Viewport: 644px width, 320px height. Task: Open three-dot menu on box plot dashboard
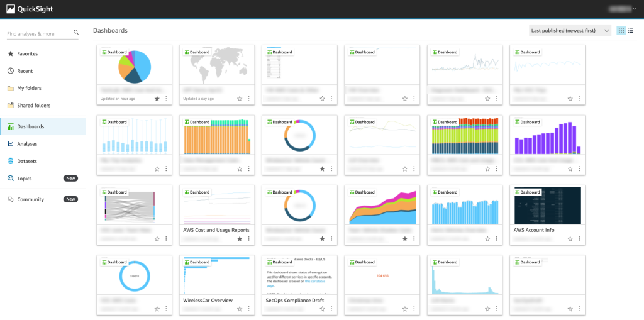[x=166, y=169]
